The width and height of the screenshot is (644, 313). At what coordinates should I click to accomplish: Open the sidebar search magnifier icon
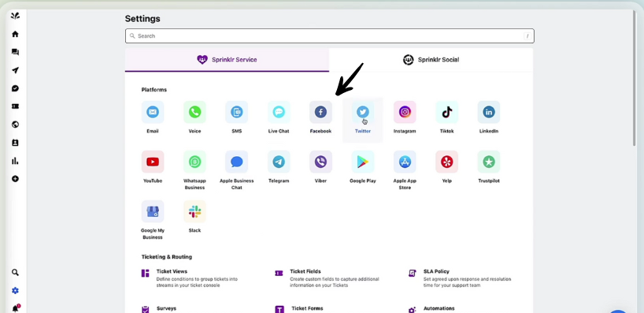click(x=15, y=272)
